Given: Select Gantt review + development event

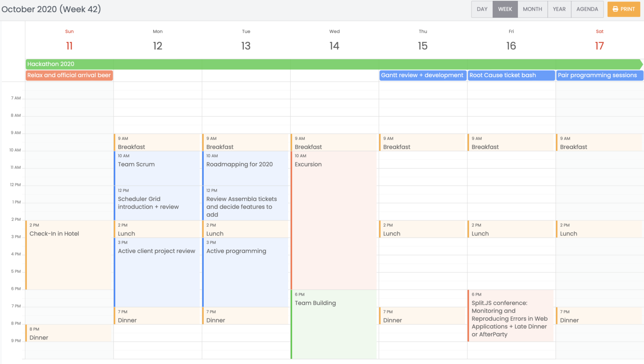Looking at the screenshot, I should click(422, 76).
